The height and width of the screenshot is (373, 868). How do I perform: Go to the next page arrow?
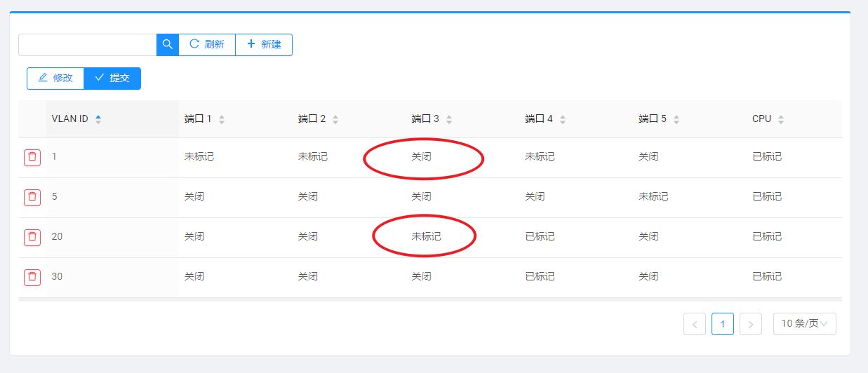(x=751, y=324)
